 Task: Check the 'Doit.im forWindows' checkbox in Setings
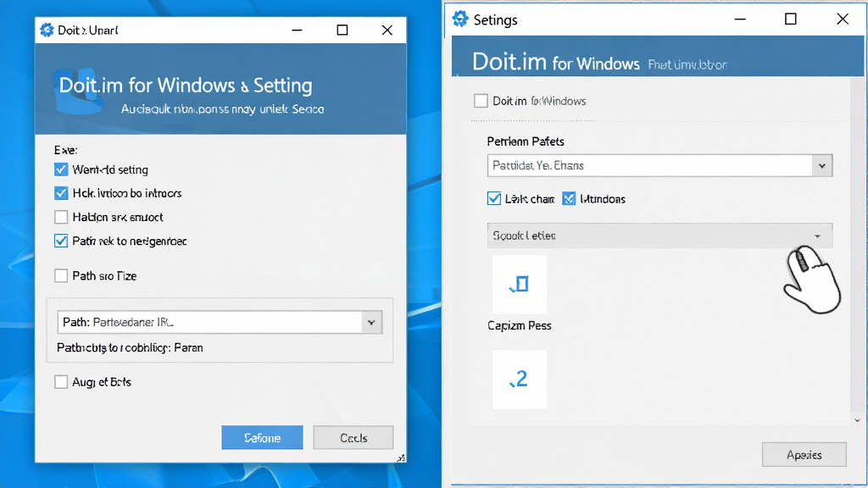(481, 101)
